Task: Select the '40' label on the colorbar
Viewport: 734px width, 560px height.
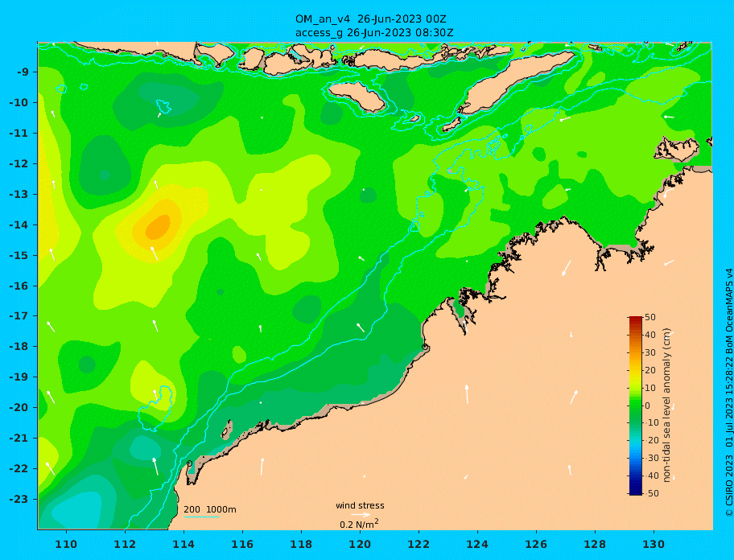Action: coord(649,335)
